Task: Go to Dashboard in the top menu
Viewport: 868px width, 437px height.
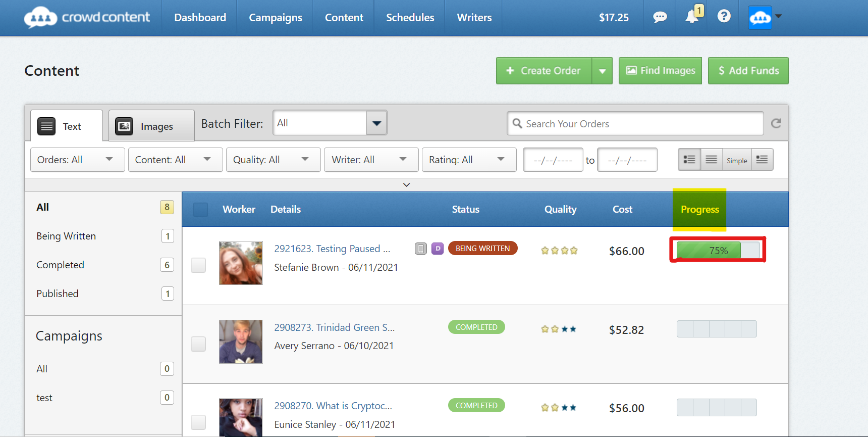Action: [x=200, y=18]
